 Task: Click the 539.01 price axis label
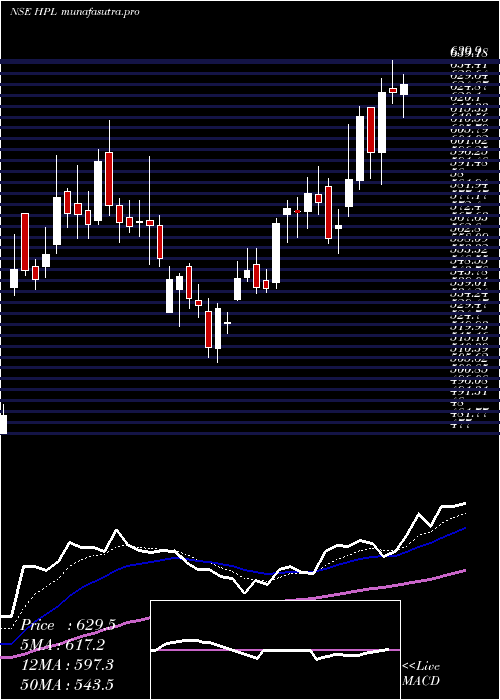pos(469,283)
